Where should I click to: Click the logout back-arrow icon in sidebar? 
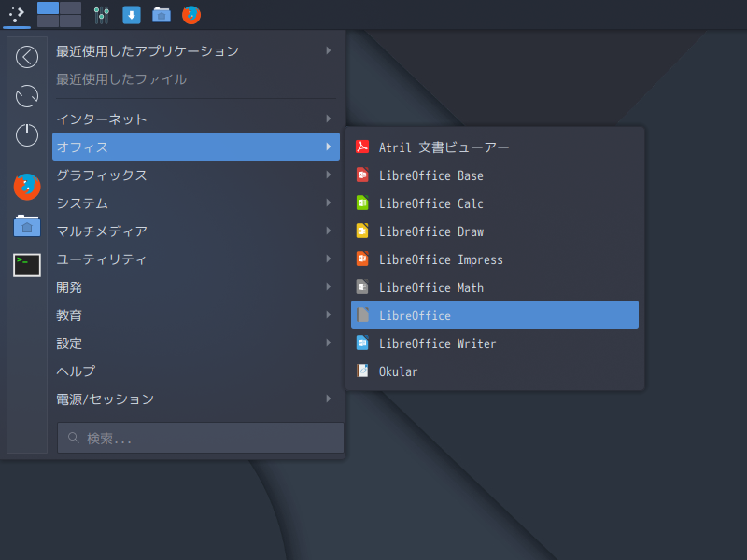[x=27, y=57]
